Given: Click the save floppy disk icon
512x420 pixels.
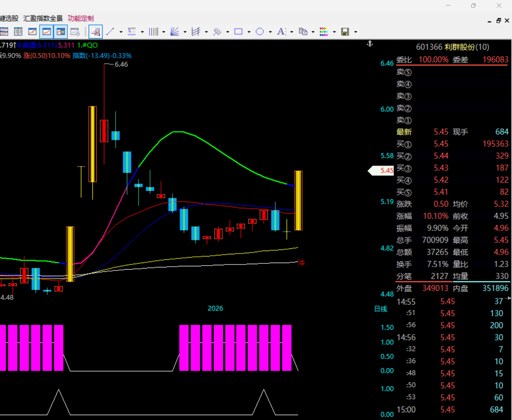Looking at the screenshot, I should tap(345, 32).
